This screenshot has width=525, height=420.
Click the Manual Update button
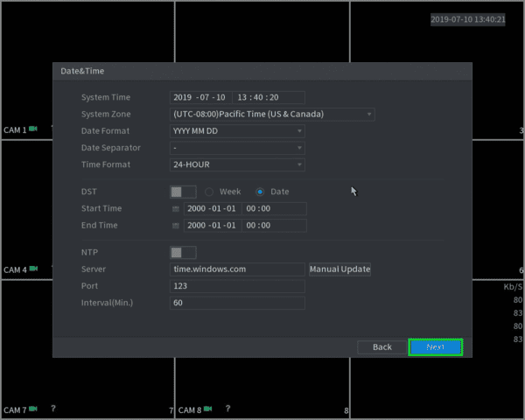pos(339,269)
